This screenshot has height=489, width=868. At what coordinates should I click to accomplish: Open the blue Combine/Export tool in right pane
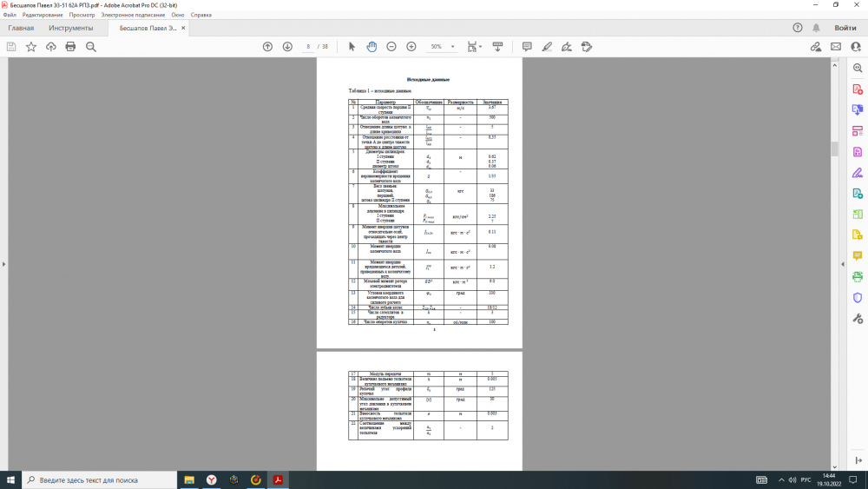(x=858, y=109)
